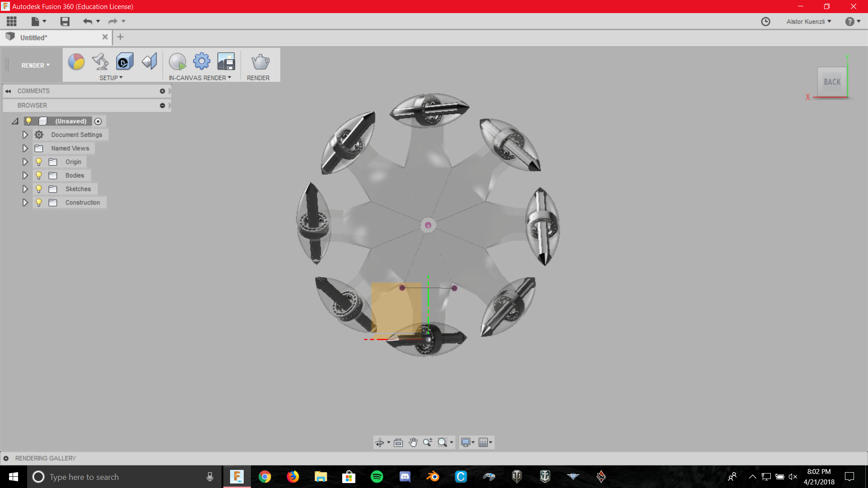
Task: Select the Named Views tree item
Action: tap(70, 148)
